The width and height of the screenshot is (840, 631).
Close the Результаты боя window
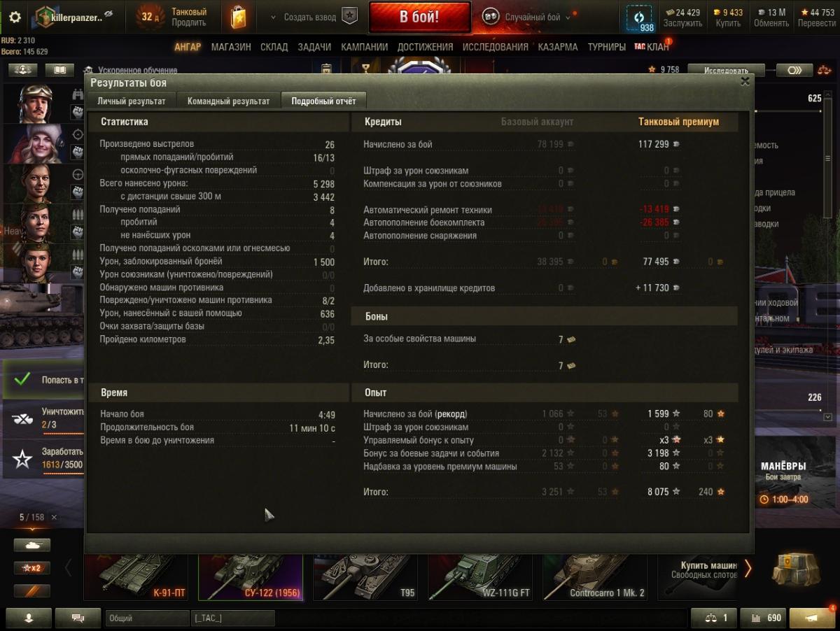tap(745, 81)
